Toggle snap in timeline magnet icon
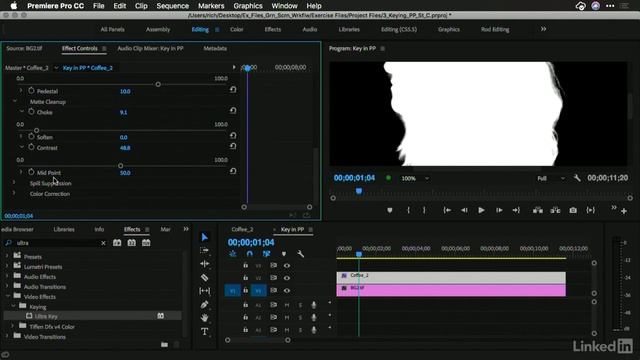The height and width of the screenshot is (360, 640). (249, 254)
